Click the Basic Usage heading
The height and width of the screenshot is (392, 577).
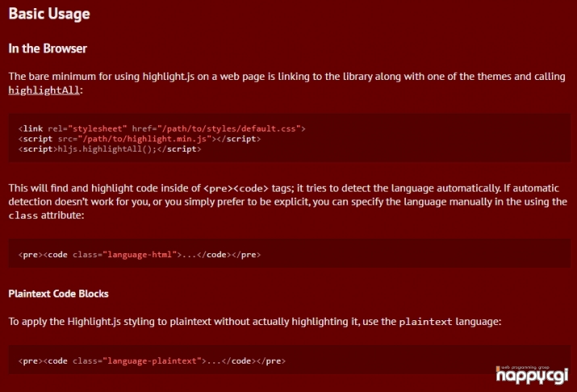click(49, 14)
